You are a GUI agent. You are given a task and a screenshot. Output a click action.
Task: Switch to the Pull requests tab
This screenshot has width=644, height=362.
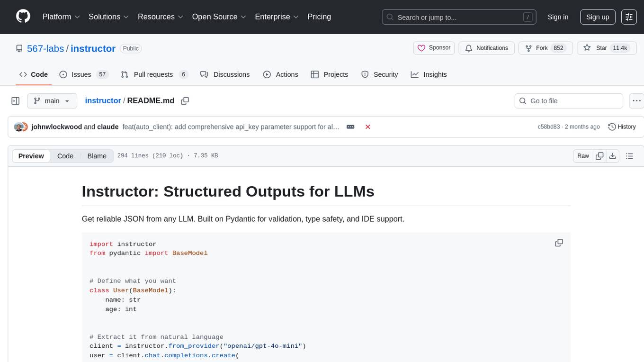coord(154,74)
